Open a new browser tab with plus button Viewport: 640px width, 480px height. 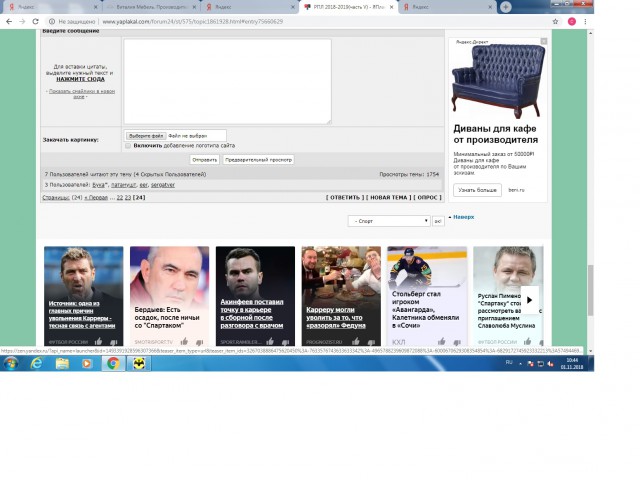pos(505,7)
